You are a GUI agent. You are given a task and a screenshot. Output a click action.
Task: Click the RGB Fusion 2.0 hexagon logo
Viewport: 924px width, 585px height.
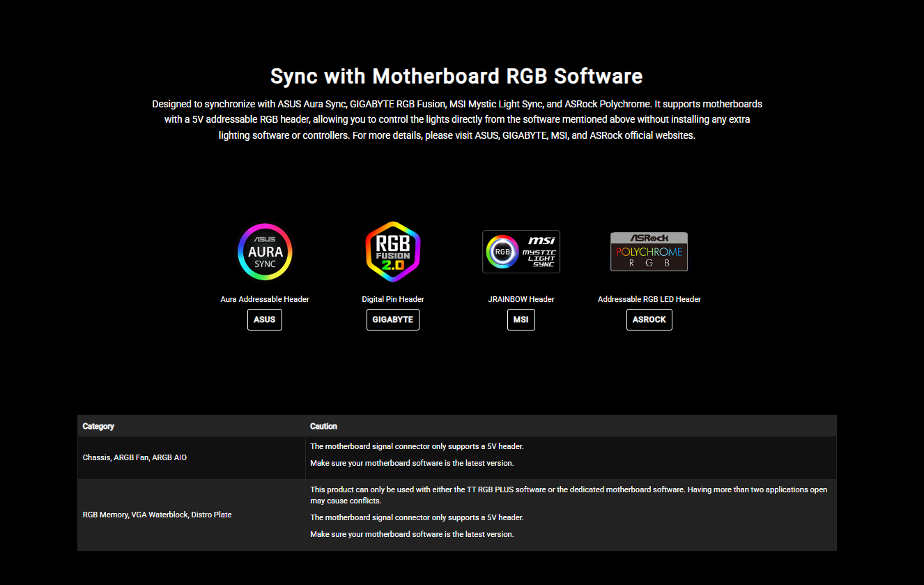point(393,252)
